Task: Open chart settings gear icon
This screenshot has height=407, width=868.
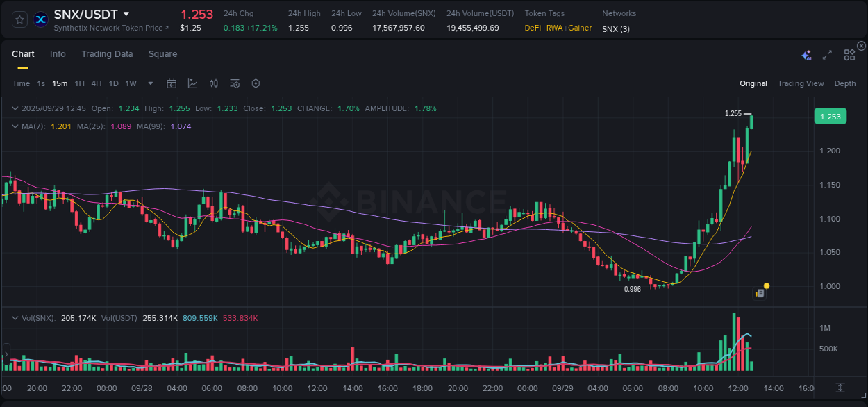Action: [x=256, y=83]
